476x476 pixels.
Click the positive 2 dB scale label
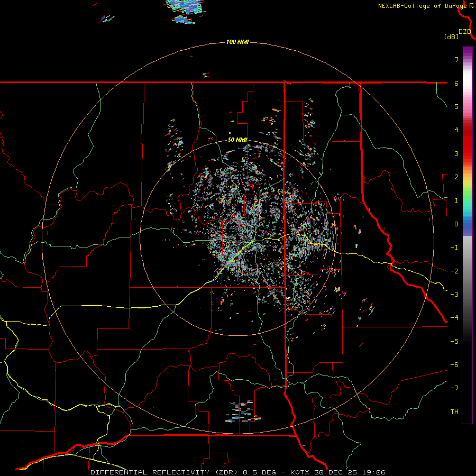pyautogui.click(x=456, y=177)
